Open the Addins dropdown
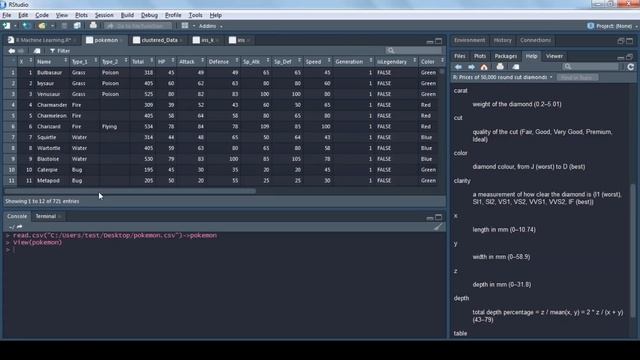Image resolution: width=640 pixels, height=360 pixels. [210, 26]
